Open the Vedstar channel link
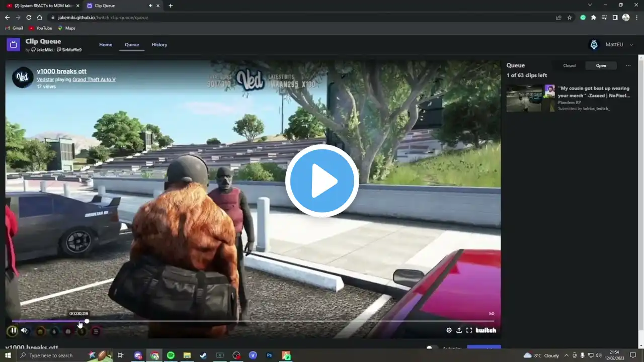The width and height of the screenshot is (644, 362). click(45, 79)
